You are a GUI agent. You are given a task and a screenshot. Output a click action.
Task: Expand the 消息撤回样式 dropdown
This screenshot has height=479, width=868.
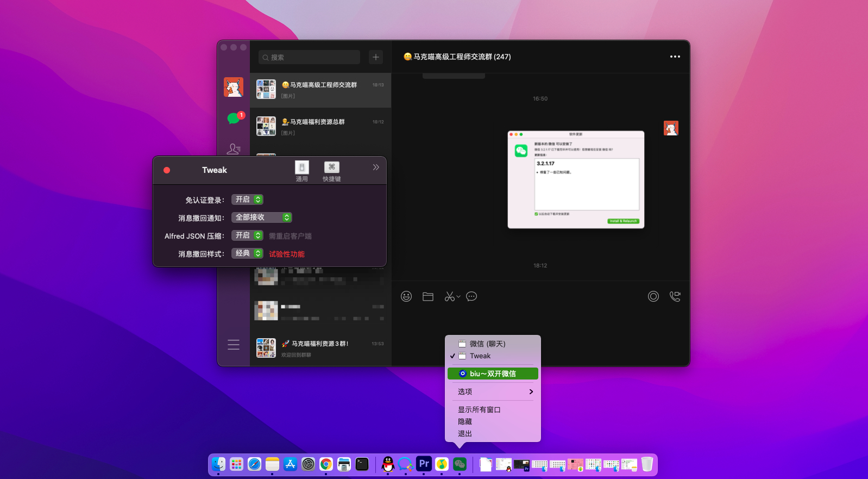[x=247, y=253]
